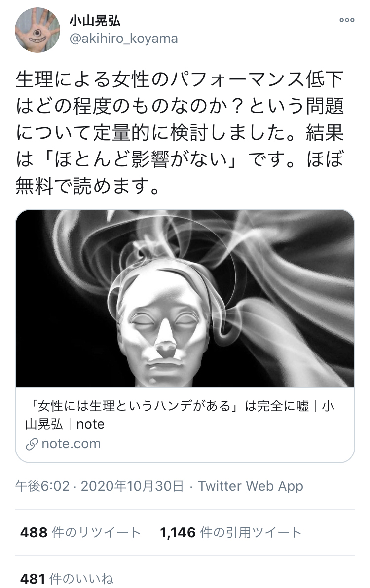The height and width of the screenshot is (588, 370).
Task: Open the @akihiro_koyama handle
Action: click(x=124, y=39)
